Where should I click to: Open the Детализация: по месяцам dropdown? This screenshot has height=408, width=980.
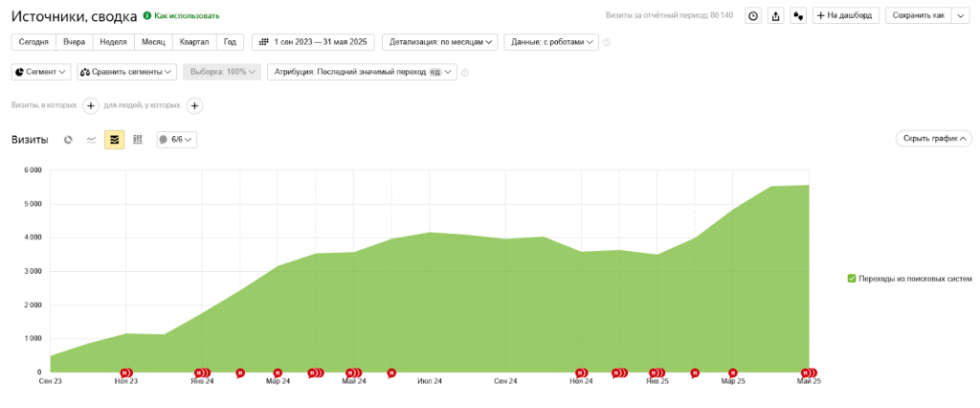[x=440, y=42]
